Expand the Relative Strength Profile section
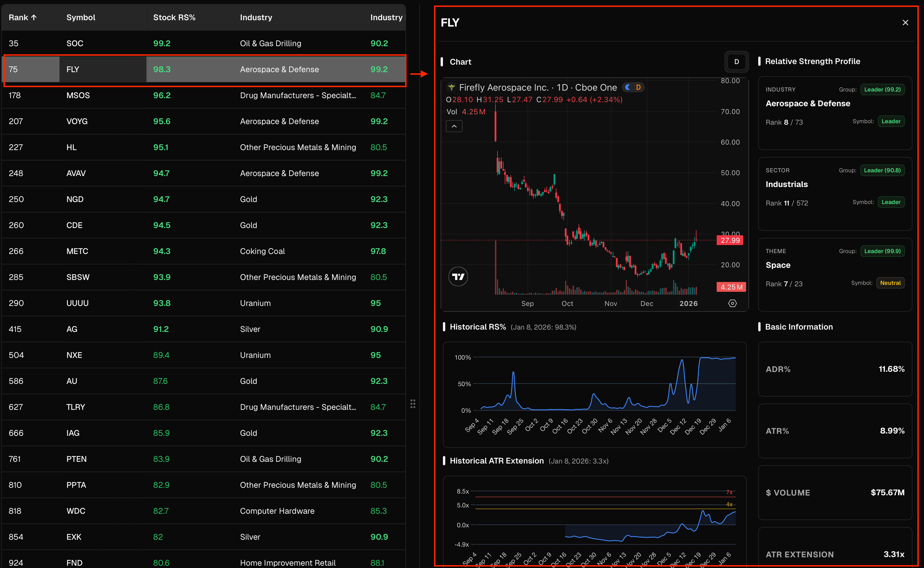Screen dimensions: 924x568 [x=813, y=61]
